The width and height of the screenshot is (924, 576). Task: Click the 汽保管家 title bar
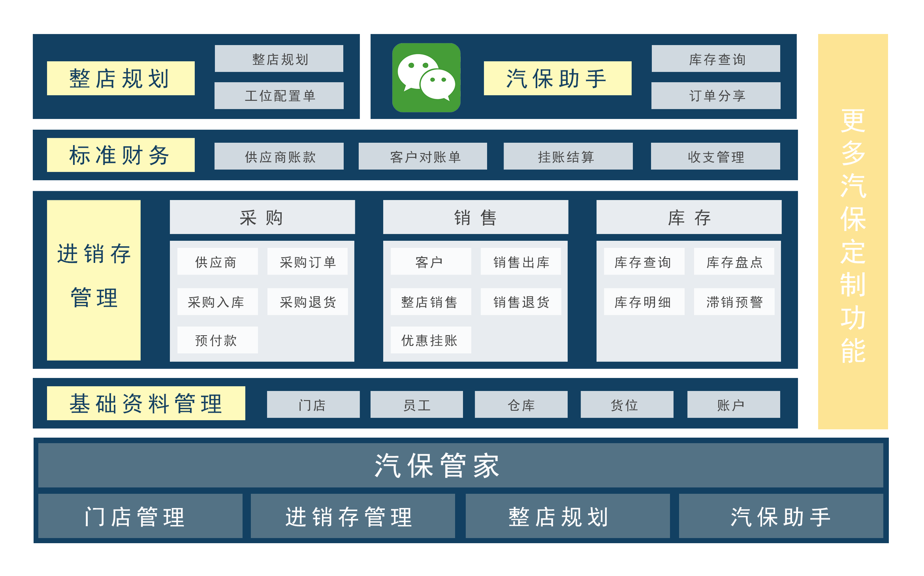click(461, 465)
